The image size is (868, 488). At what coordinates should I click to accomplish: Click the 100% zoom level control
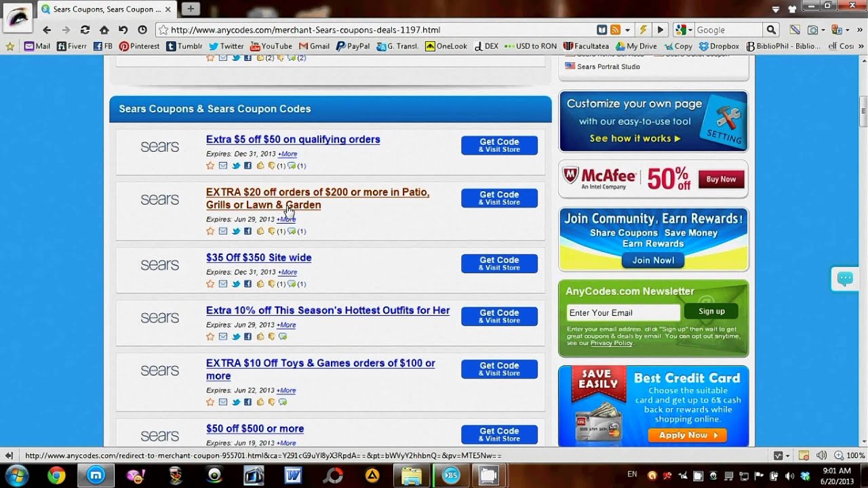click(851, 455)
